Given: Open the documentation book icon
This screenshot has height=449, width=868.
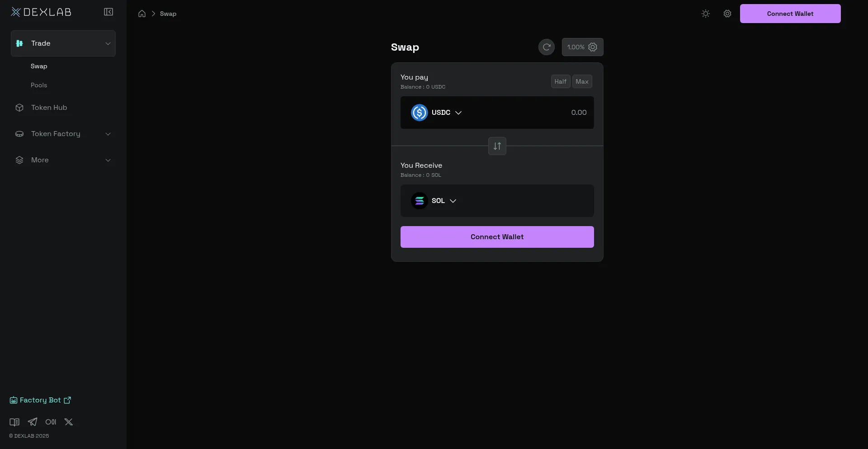Looking at the screenshot, I should [14, 422].
